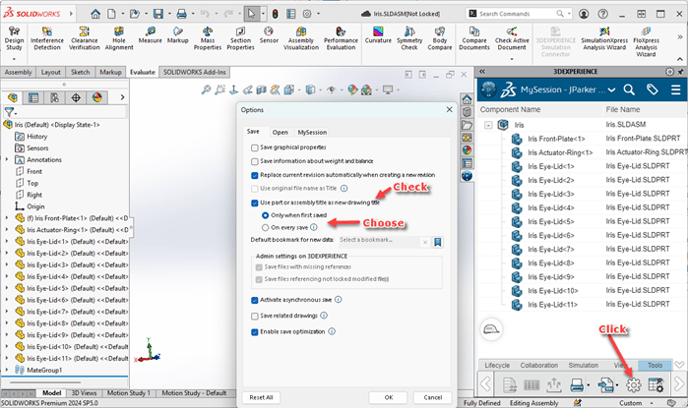Open MySession dropdown arrow

click(612, 90)
